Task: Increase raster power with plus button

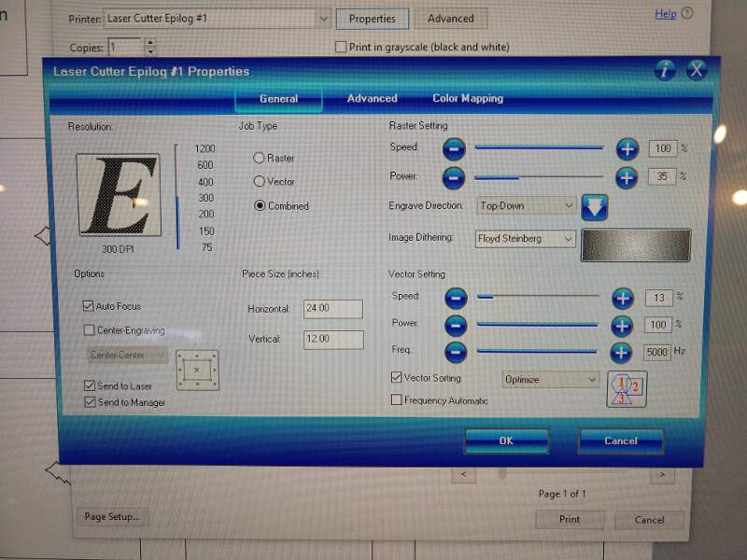Action: (x=627, y=177)
